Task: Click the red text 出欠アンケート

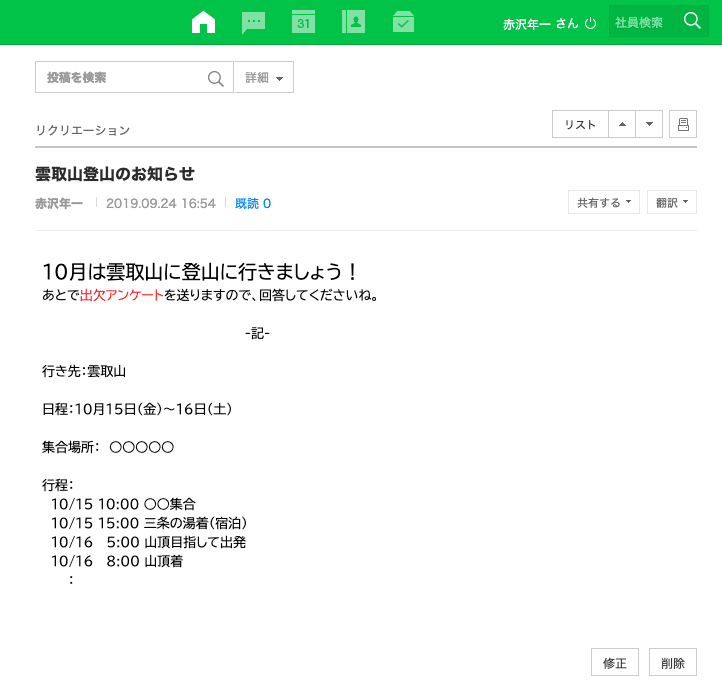Action: click(x=122, y=295)
